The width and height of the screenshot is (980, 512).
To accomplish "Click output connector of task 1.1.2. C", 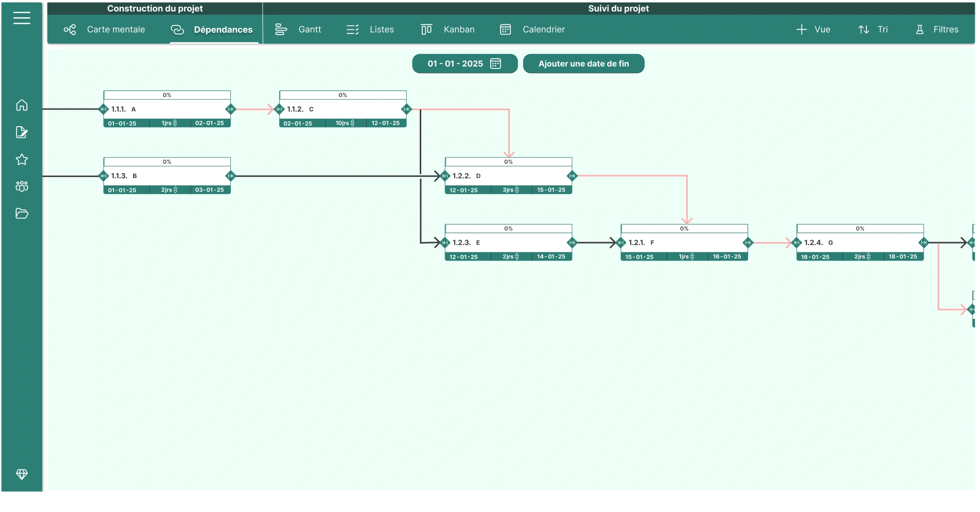I will tap(407, 109).
